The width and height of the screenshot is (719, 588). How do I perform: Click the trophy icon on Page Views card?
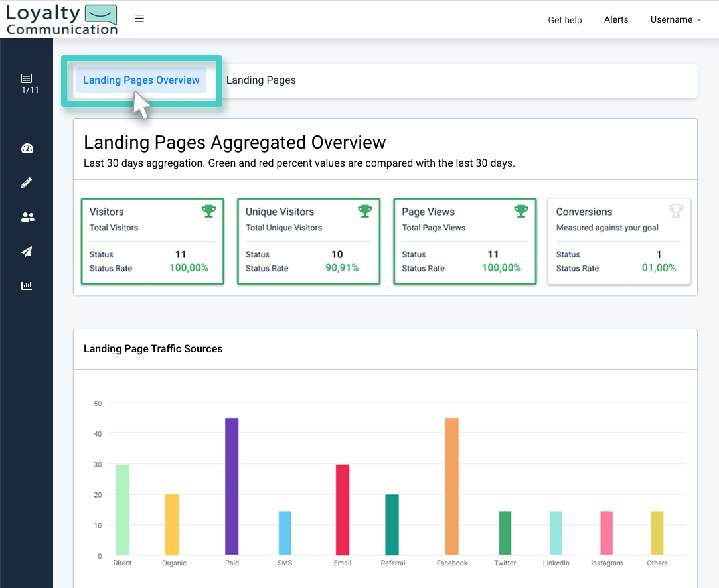[x=520, y=210]
